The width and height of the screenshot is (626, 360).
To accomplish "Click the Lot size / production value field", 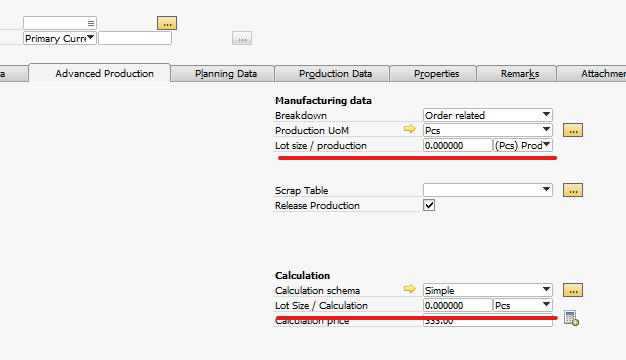I will point(458,145).
